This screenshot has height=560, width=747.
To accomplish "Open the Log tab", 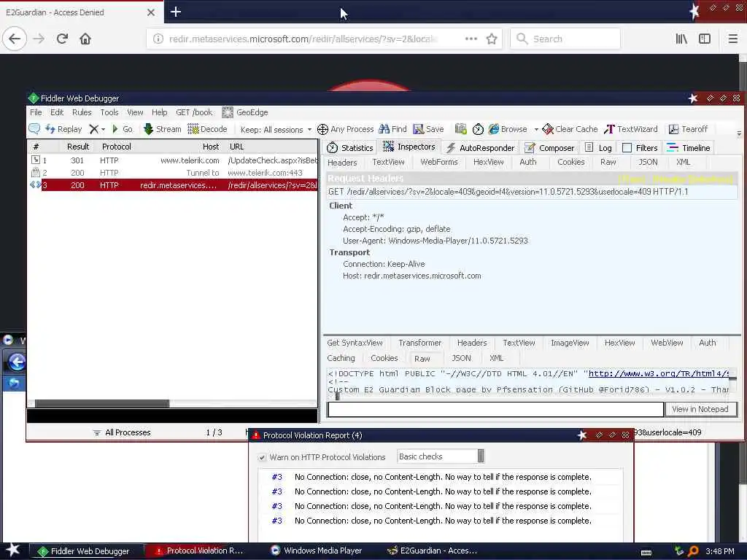I will point(598,147).
